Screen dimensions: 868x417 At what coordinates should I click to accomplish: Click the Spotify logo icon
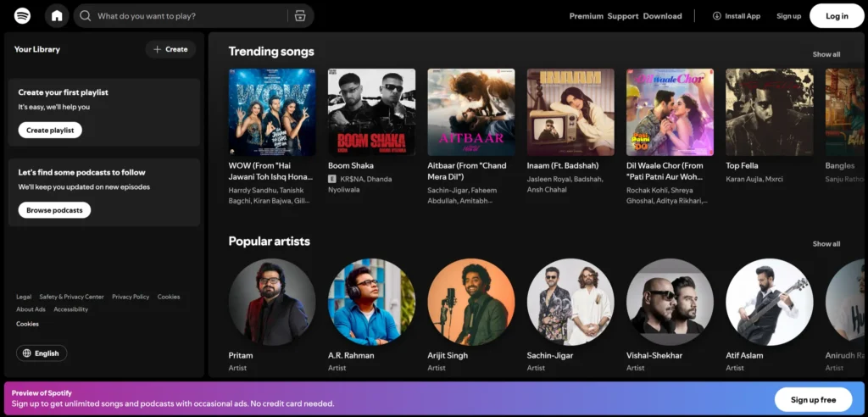coord(22,15)
